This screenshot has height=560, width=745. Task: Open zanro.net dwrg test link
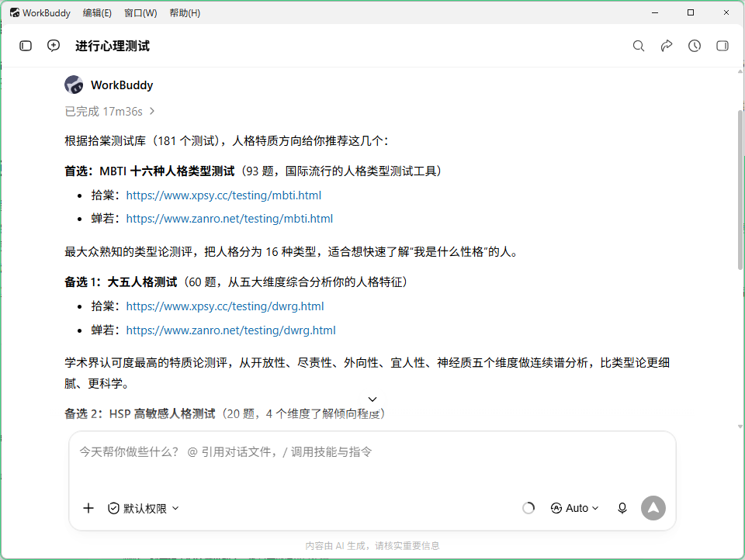click(231, 330)
